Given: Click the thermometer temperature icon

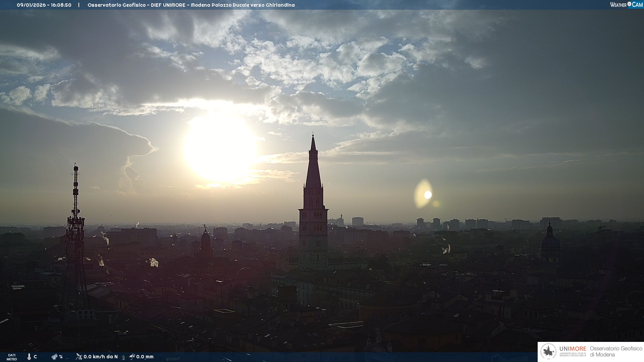Looking at the screenshot, I should (x=29, y=357).
